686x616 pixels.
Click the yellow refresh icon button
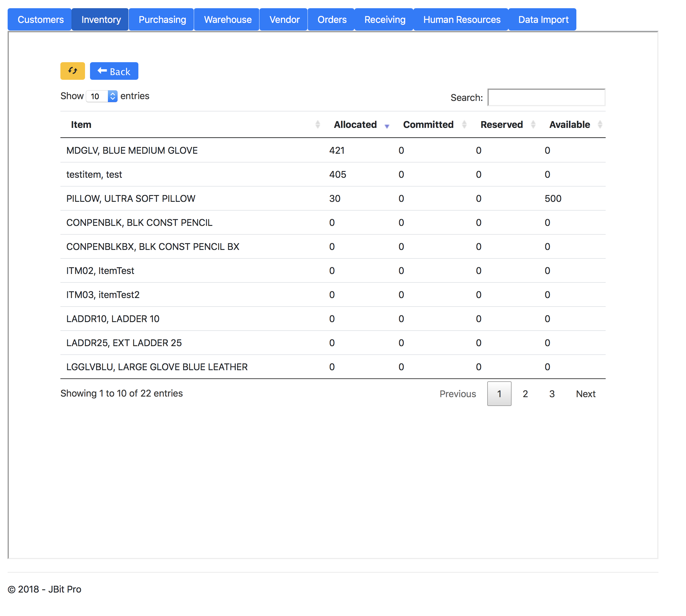coord(72,71)
